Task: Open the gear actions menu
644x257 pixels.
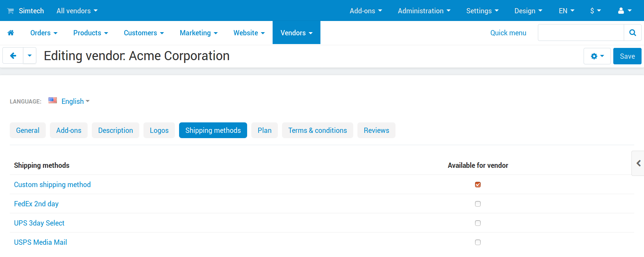Action: 597,56
